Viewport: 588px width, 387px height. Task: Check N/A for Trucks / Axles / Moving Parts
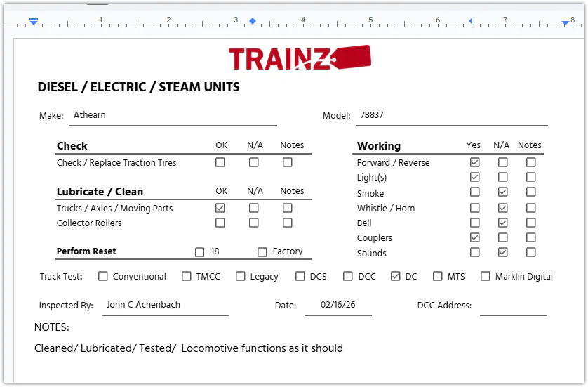pyautogui.click(x=254, y=208)
